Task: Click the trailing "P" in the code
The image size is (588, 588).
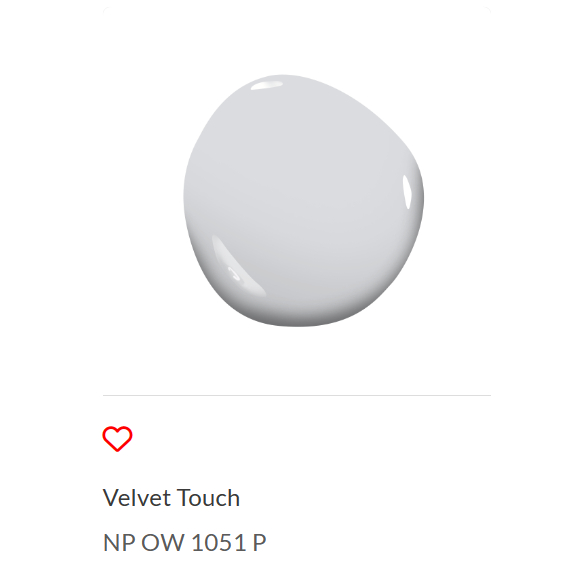Action: pos(259,542)
